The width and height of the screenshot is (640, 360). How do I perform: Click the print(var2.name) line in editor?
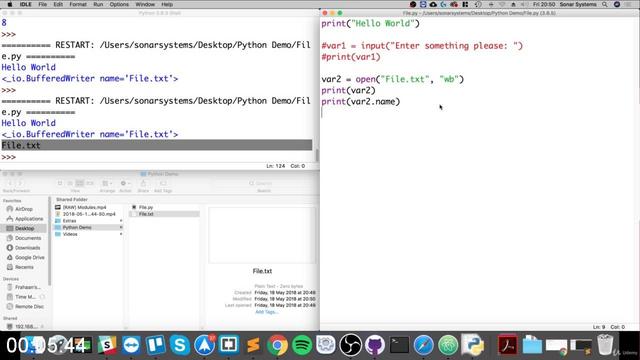360,102
